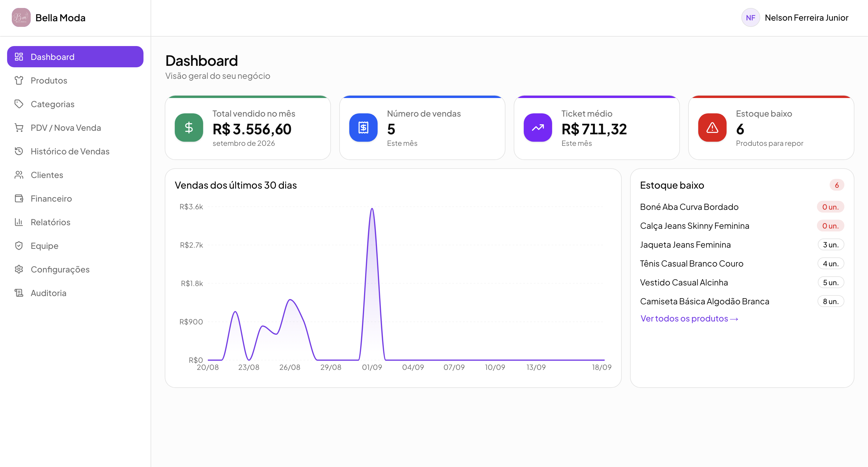The image size is (868, 467).
Task: Click the R$ 711,32 ticket médio value
Action: point(594,129)
